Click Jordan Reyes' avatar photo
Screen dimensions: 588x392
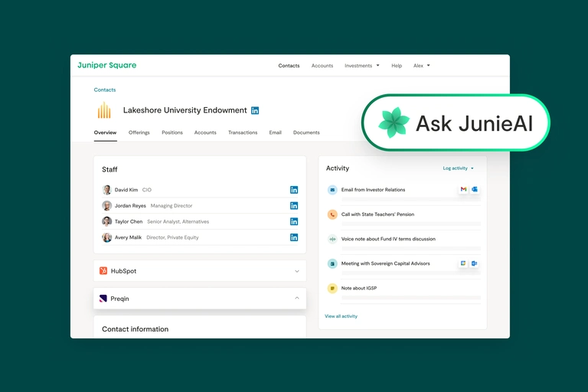(107, 205)
